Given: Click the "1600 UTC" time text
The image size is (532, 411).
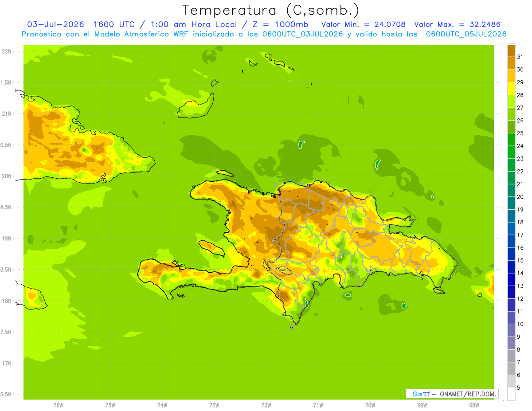Looking at the screenshot, I should click(x=114, y=24).
